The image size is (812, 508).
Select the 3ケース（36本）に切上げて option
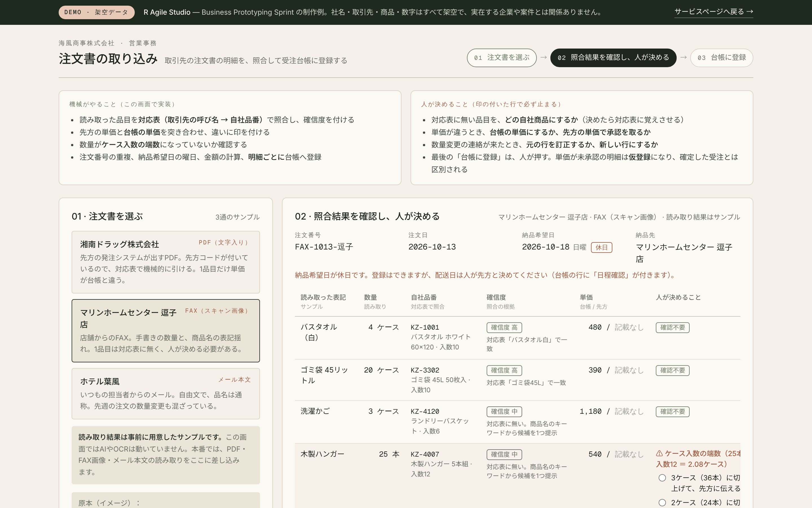click(x=662, y=478)
